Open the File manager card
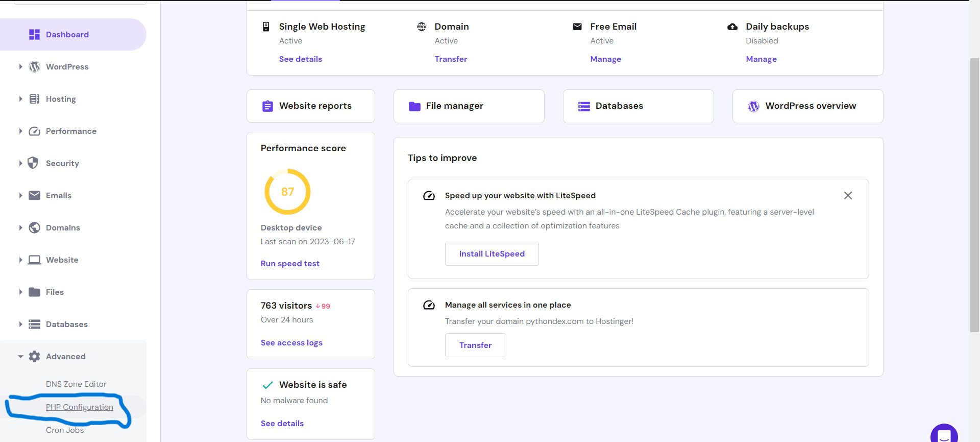Screen dimensions: 980x442 469,106
